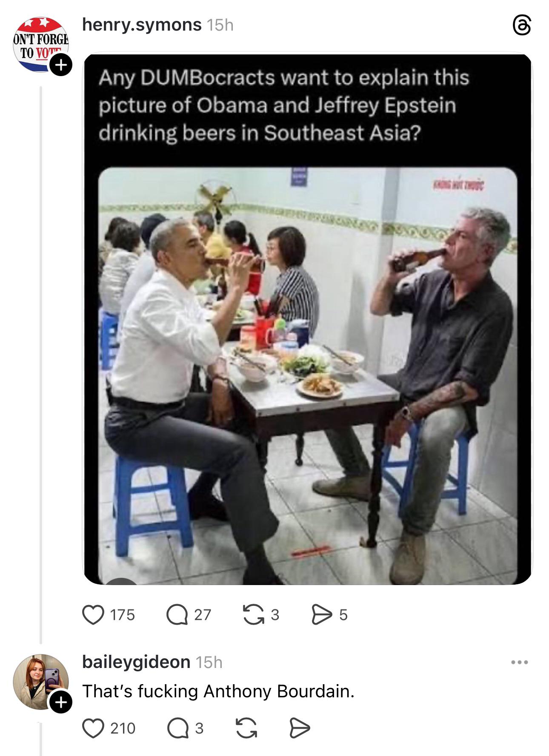Click the 15h timestamp beside henry.symons
Viewport: 549px width, 756px height.
[x=220, y=26]
